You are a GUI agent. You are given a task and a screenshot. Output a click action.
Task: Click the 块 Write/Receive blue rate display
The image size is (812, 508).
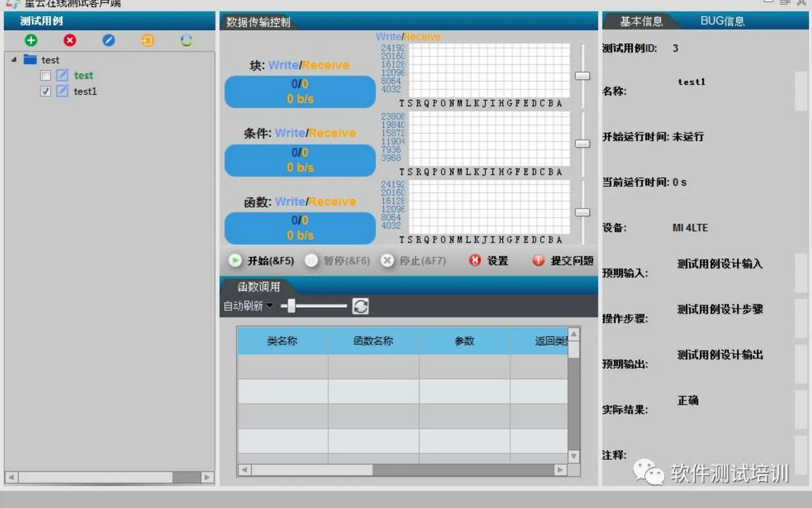click(x=300, y=92)
